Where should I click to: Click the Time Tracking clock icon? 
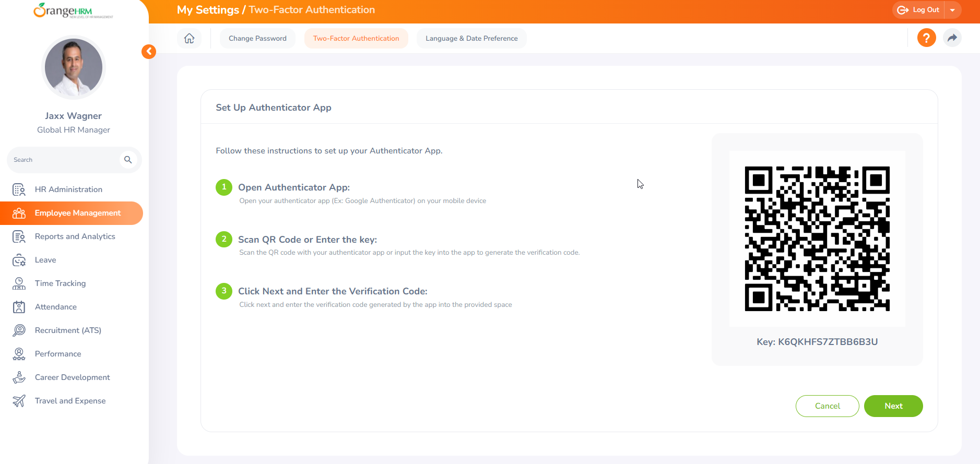click(x=19, y=283)
